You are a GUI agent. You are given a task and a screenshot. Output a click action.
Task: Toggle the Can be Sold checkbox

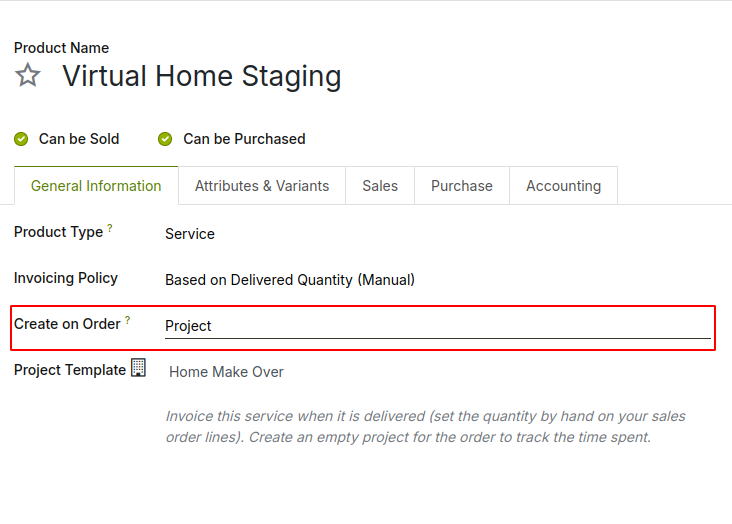(x=21, y=139)
